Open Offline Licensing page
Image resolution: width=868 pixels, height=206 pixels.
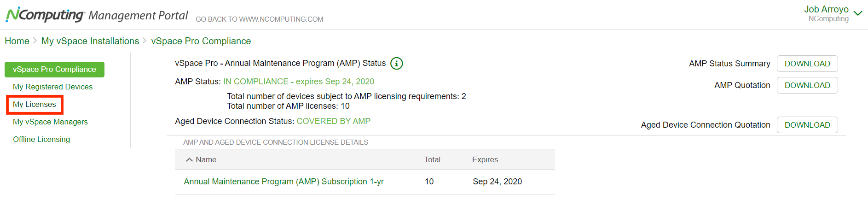(41, 139)
